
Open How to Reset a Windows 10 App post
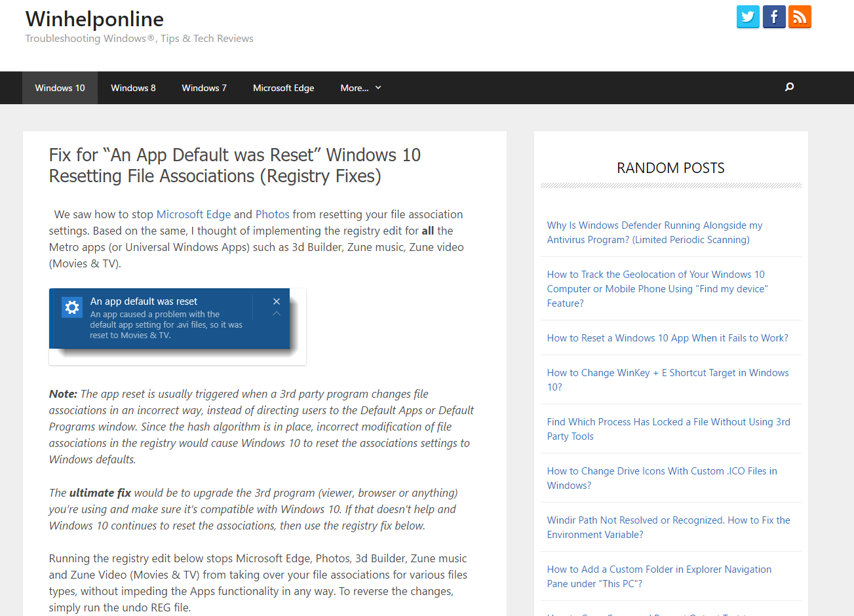click(x=668, y=338)
